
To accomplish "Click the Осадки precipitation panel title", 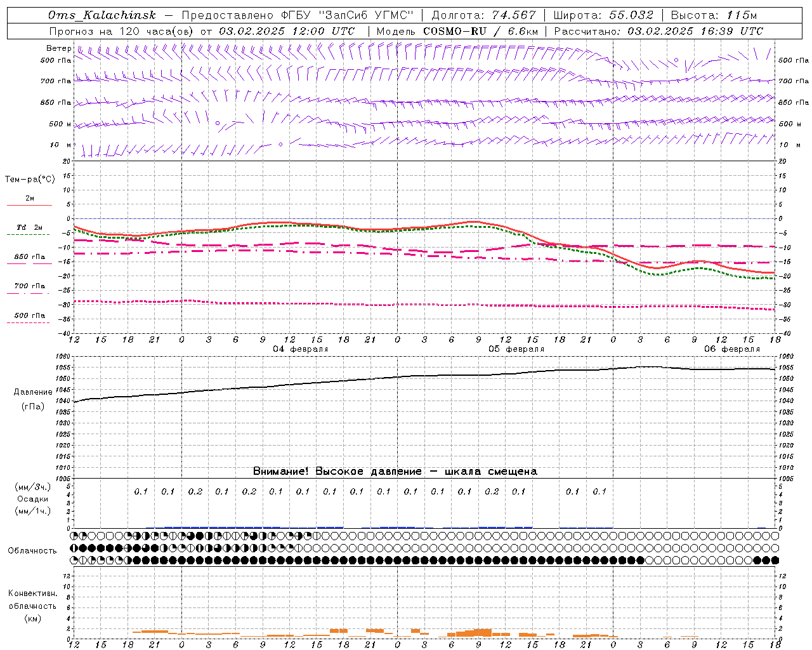I will (33, 499).
